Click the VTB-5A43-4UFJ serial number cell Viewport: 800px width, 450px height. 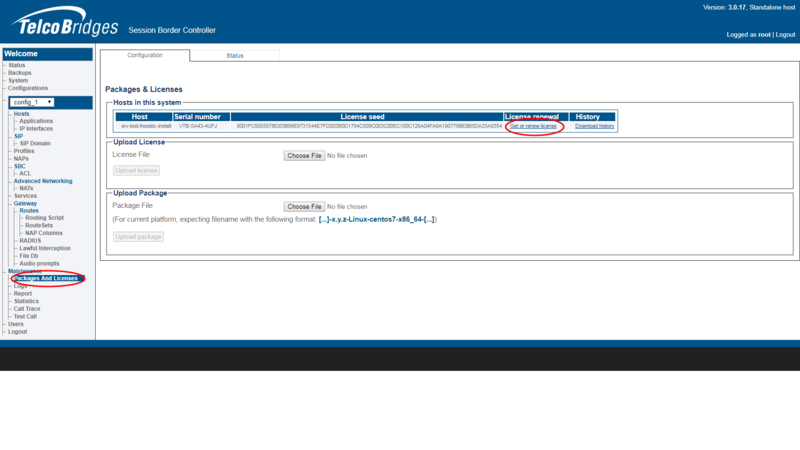tap(198, 126)
